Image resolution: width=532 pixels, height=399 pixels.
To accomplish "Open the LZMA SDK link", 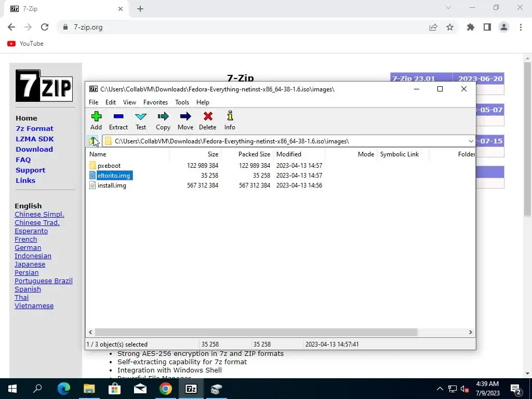I will 35,139.
